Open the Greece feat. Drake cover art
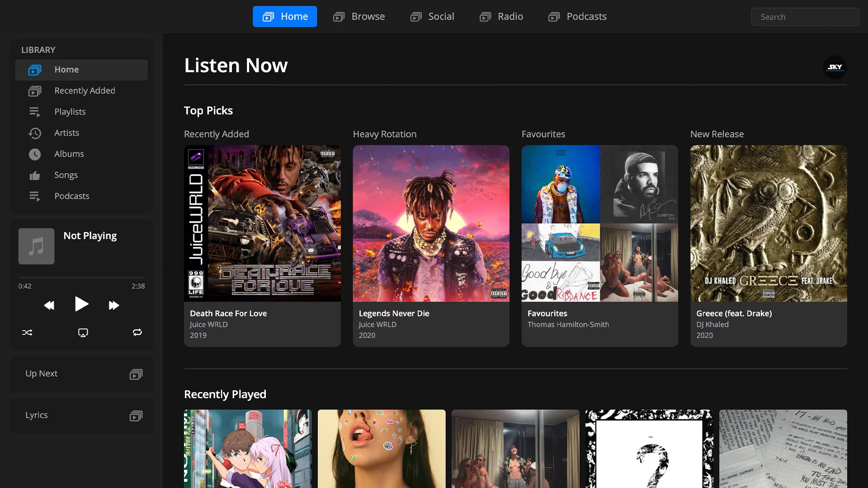 tap(769, 223)
